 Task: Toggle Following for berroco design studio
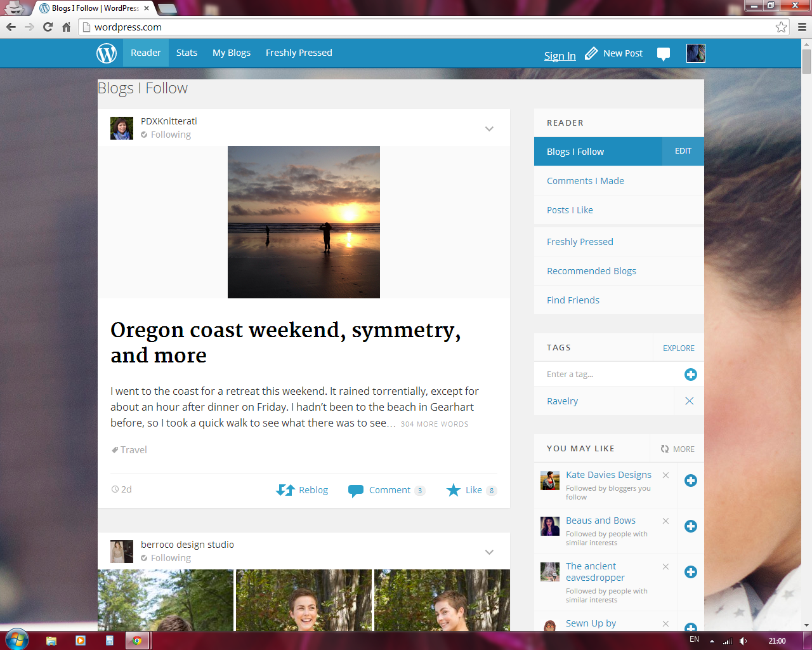tap(166, 558)
